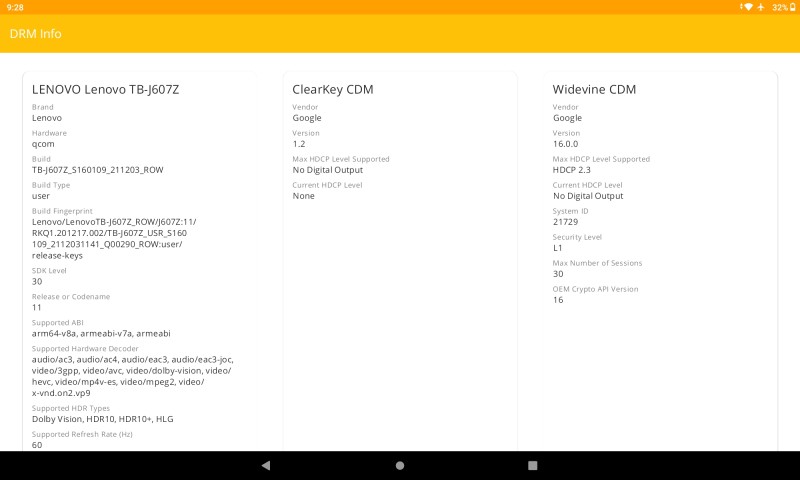
Task: Select the LENOVO Lenovo TB-J607Z card heading
Action: [105, 89]
